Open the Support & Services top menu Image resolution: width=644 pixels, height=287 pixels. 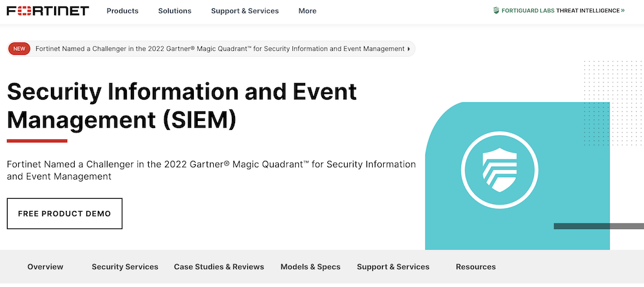point(245,11)
